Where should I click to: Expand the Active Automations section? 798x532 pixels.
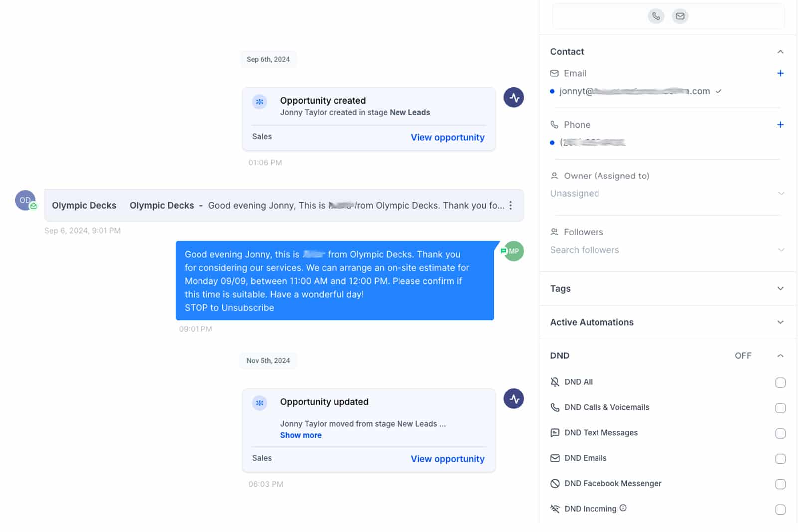(x=780, y=322)
